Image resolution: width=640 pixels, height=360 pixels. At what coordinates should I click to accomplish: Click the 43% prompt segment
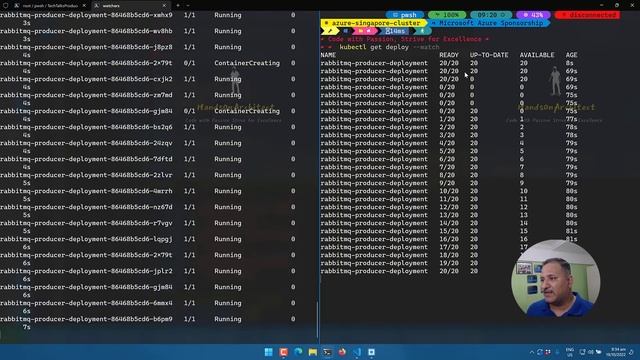(x=533, y=15)
